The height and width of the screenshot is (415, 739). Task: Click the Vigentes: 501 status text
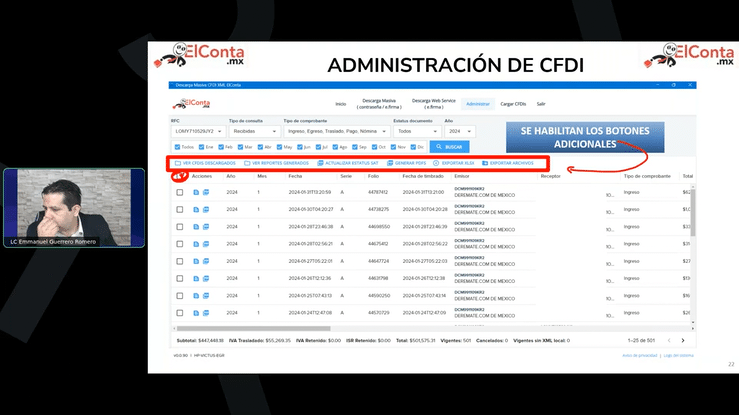(455, 341)
